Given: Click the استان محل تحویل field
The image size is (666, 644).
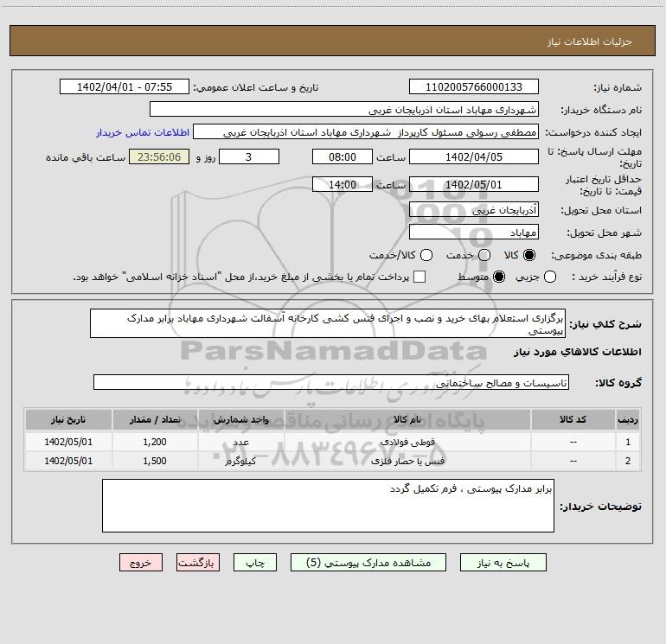Looking at the screenshot, I should pyautogui.click(x=474, y=209).
